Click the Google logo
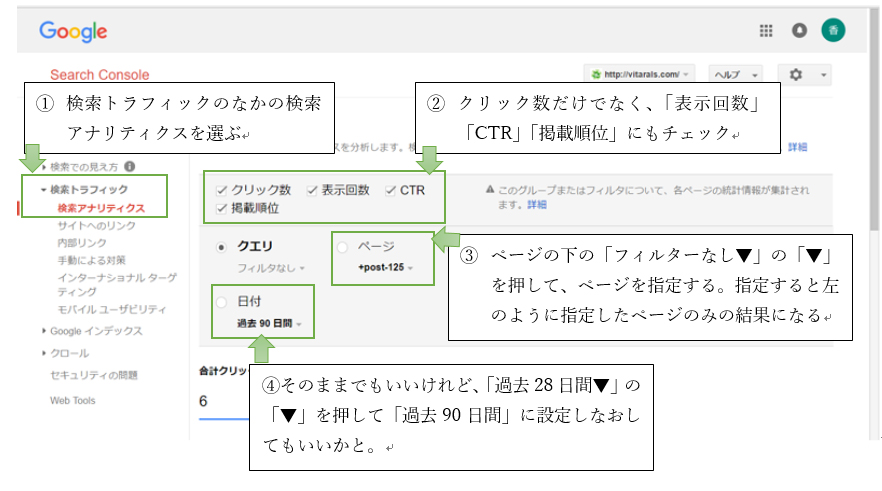 [x=73, y=31]
